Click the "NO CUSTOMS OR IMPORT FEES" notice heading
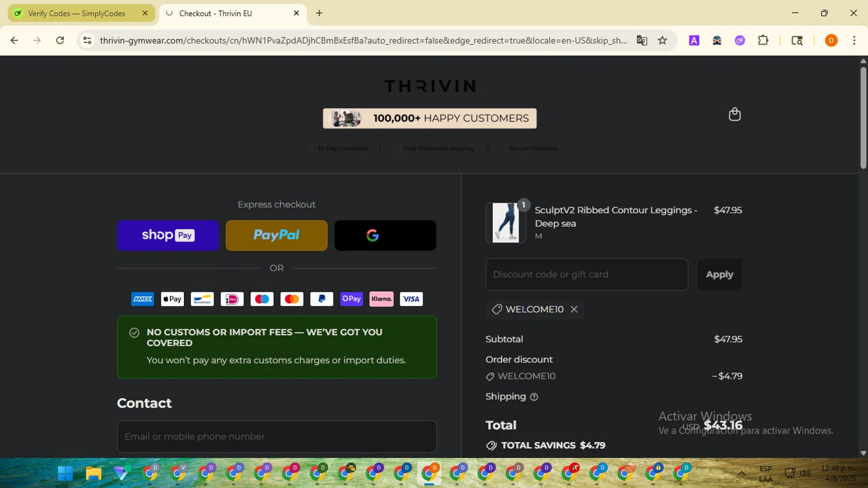This screenshot has width=868, height=488. (x=264, y=337)
